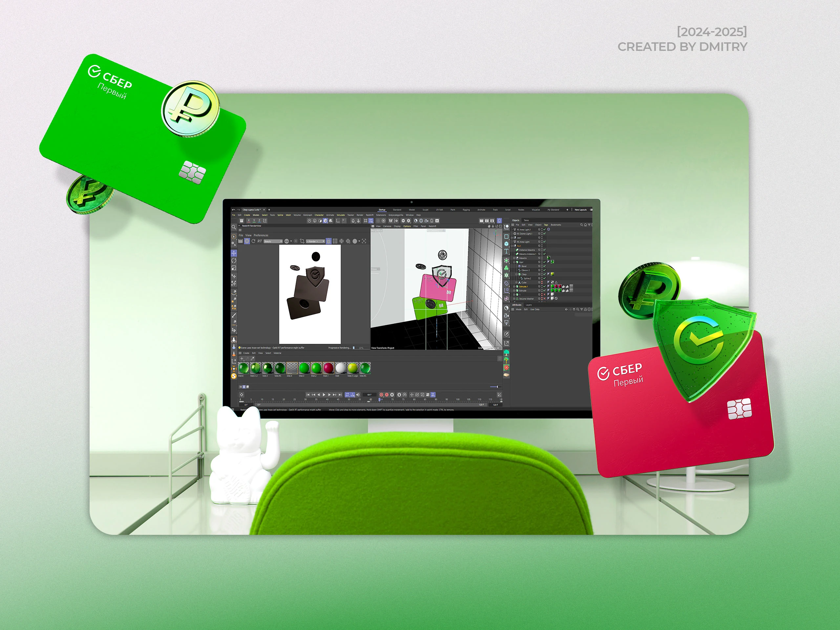The height and width of the screenshot is (630, 840).
Task: Expand the Extrude.1 tree node
Action: 514,287
